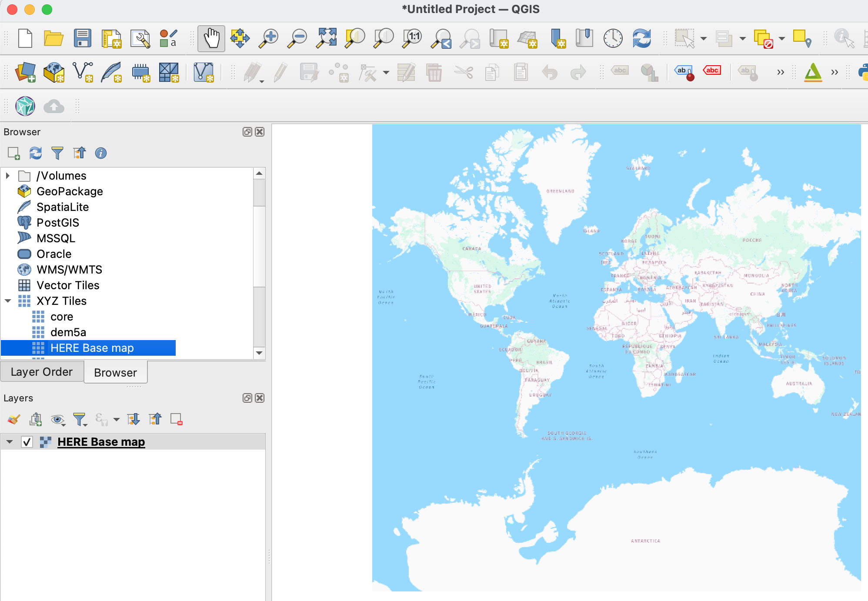Enable Browser properties widget info
Viewport: 868px width, 601px height.
coord(101,153)
